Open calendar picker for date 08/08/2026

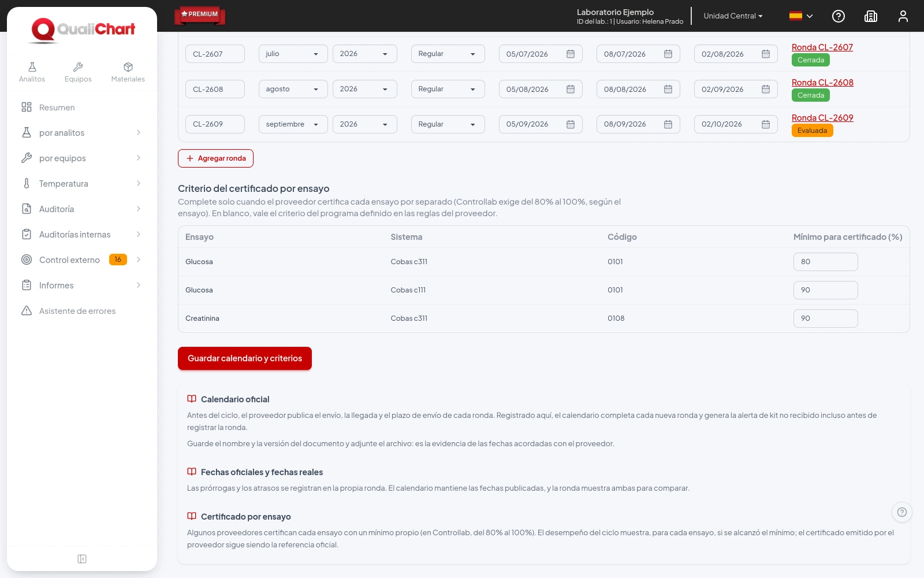[x=668, y=89]
